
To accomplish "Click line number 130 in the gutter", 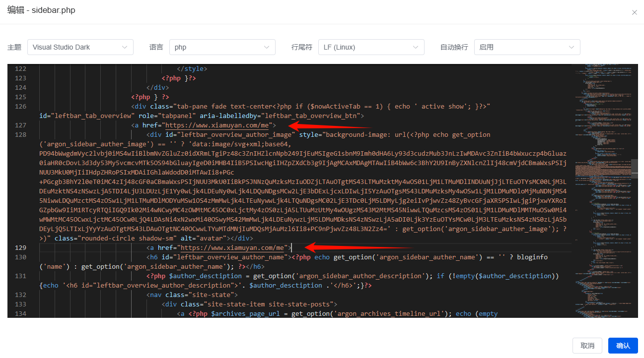I will point(21,257).
